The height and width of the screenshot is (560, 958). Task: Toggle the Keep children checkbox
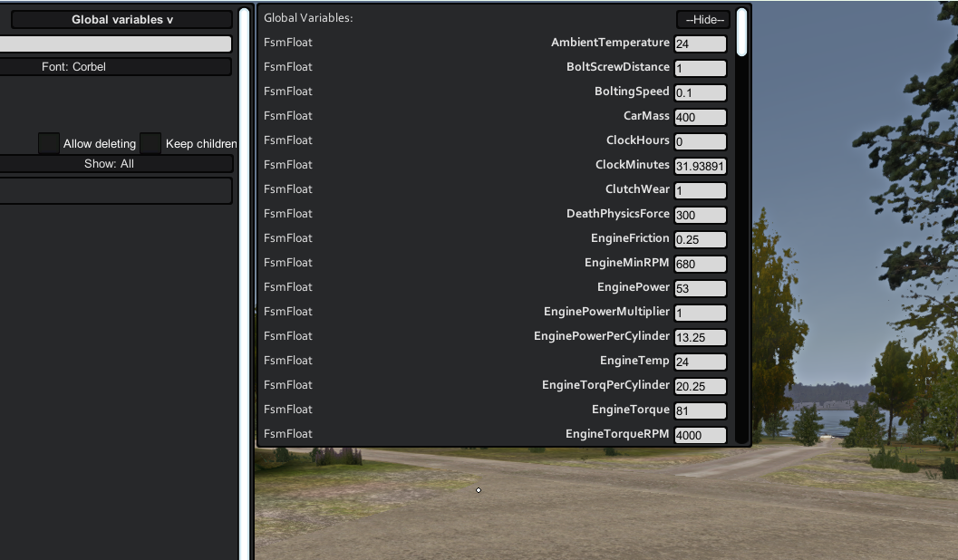[150, 143]
